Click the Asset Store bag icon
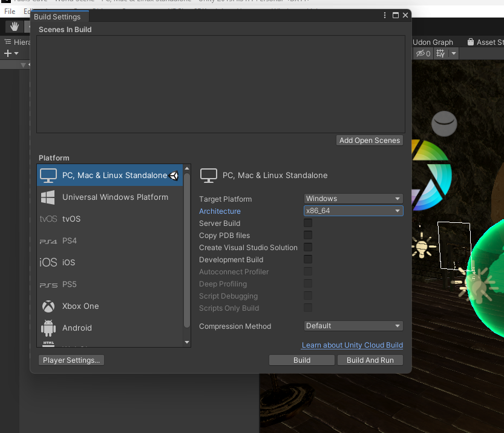 pyautogui.click(x=471, y=42)
